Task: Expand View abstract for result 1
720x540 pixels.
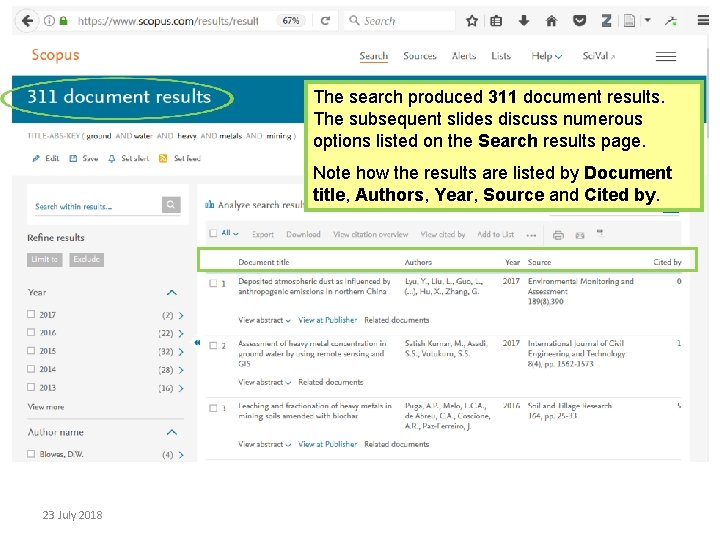Action: click(x=264, y=320)
